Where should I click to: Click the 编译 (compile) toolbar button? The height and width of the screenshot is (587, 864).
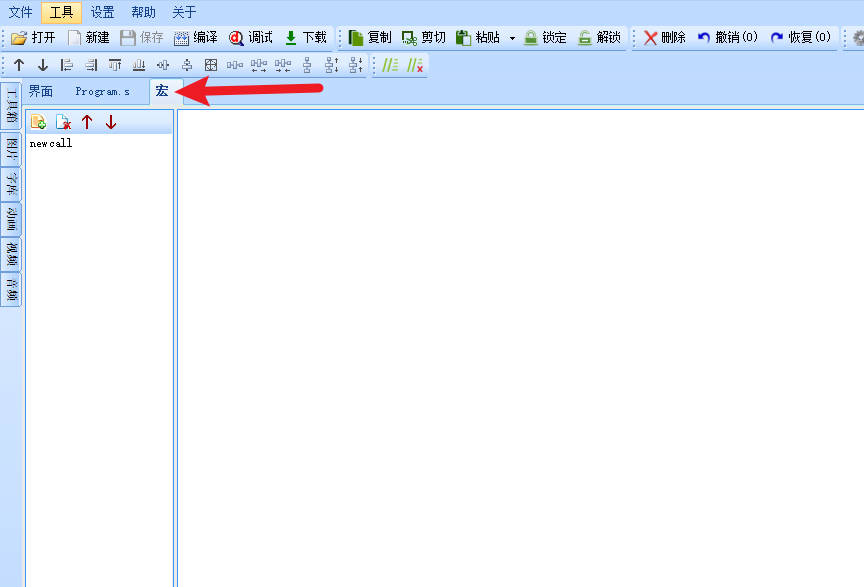point(196,37)
